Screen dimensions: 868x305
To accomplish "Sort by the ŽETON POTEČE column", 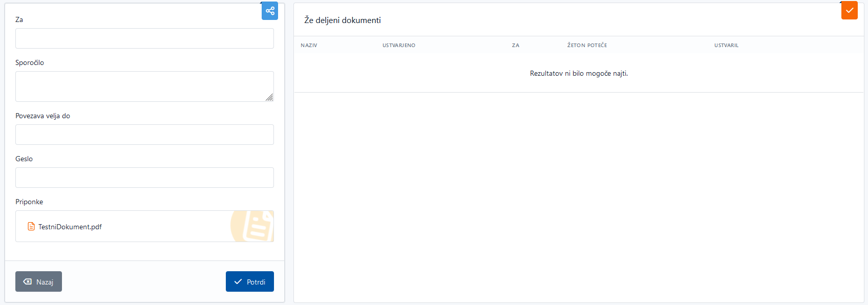I will coord(587,46).
